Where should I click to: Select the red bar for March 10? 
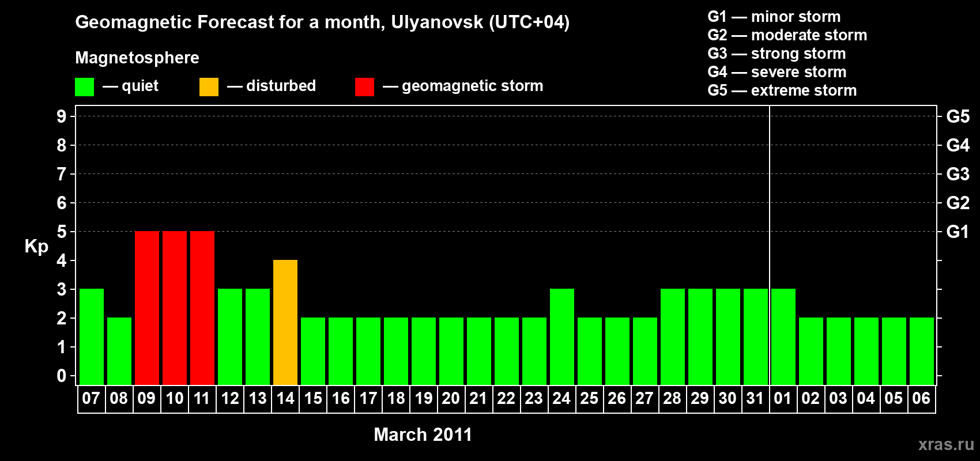pos(175,308)
